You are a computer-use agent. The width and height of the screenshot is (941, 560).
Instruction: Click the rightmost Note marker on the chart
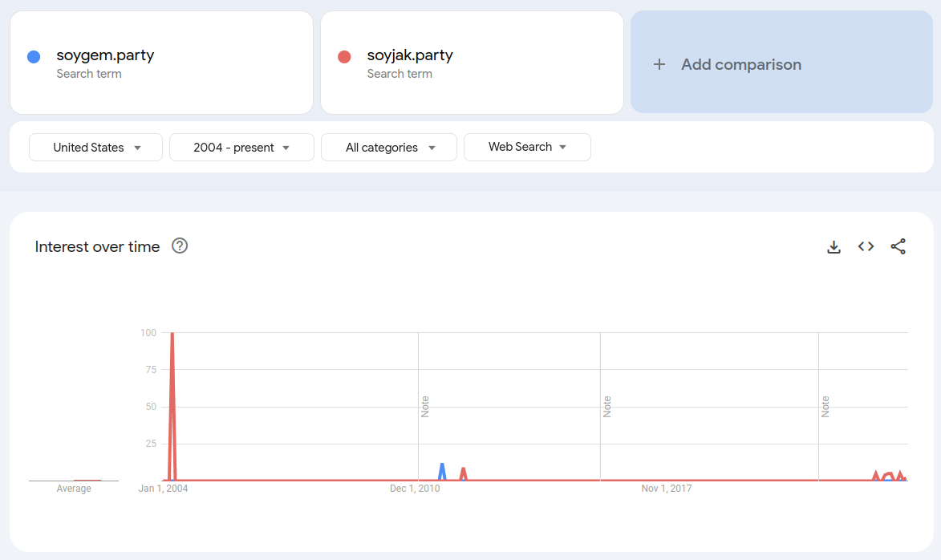[825, 406]
